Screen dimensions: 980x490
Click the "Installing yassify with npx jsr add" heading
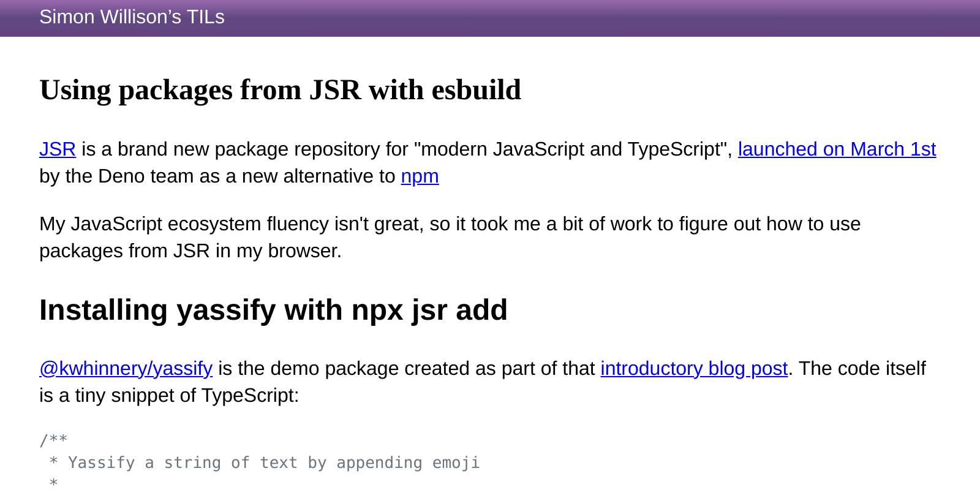point(273,310)
